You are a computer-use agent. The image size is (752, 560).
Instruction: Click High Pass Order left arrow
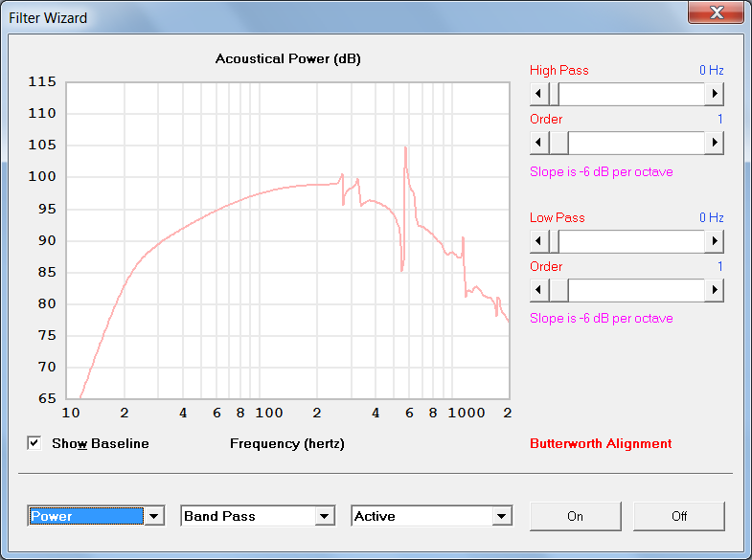tap(539, 143)
